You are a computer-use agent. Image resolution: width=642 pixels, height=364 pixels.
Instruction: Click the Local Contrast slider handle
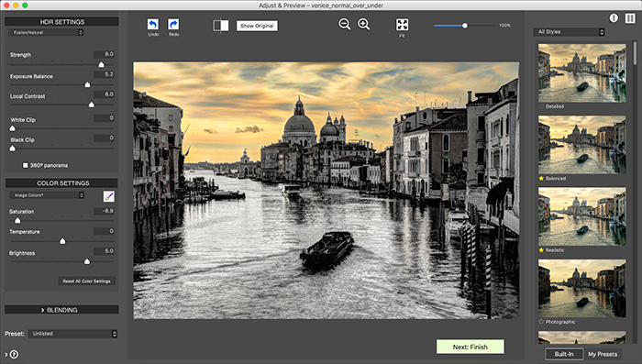pos(92,105)
